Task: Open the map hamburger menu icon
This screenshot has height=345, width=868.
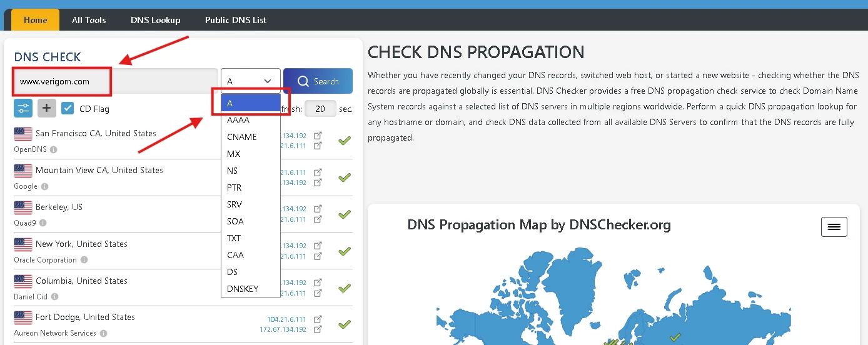Action: pyautogui.click(x=834, y=227)
